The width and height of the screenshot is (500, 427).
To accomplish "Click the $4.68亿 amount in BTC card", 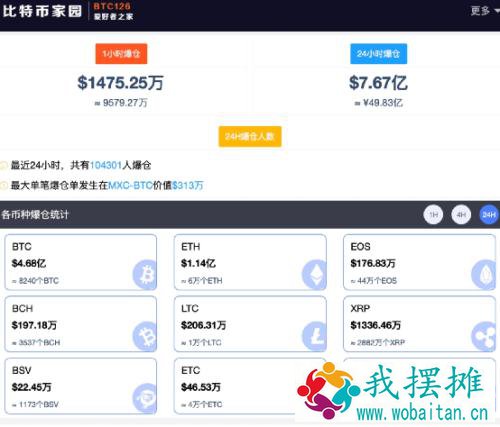I will [x=29, y=263].
